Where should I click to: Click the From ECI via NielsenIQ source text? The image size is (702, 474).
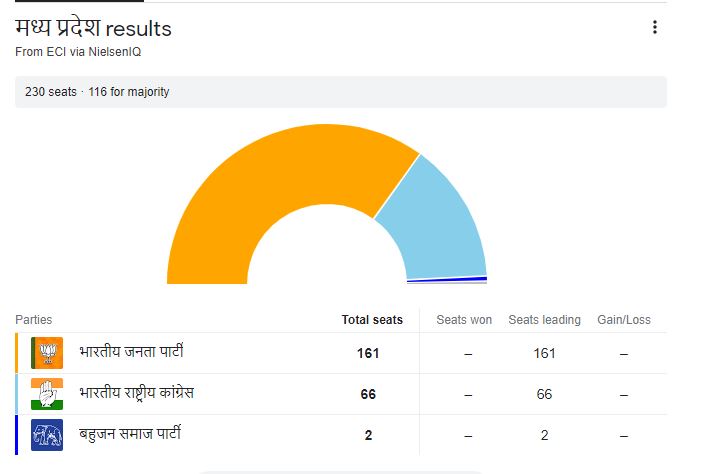click(x=78, y=52)
